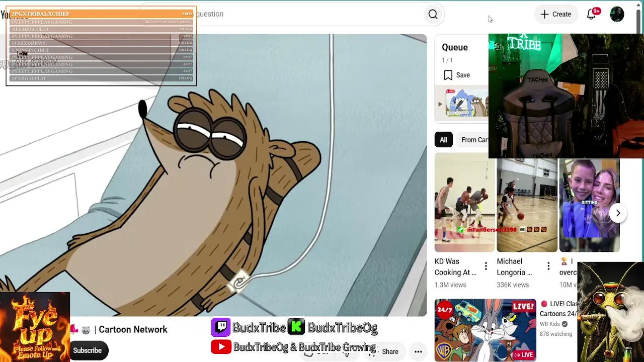Click the YouTube search magnifier button

(433, 15)
